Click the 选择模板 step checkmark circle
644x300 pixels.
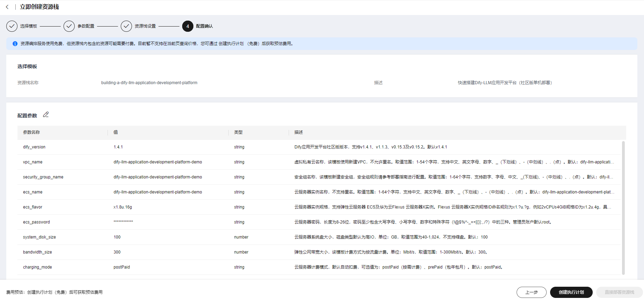pos(12,26)
